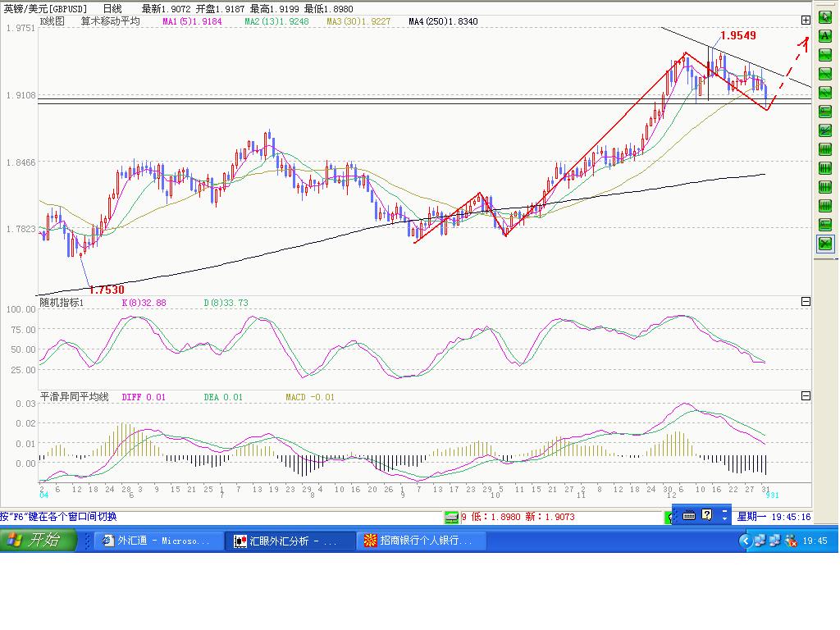Viewport: 840px width, 630px height.
Task: Expand hidden system tray icons arrow
Action: point(745,541)
